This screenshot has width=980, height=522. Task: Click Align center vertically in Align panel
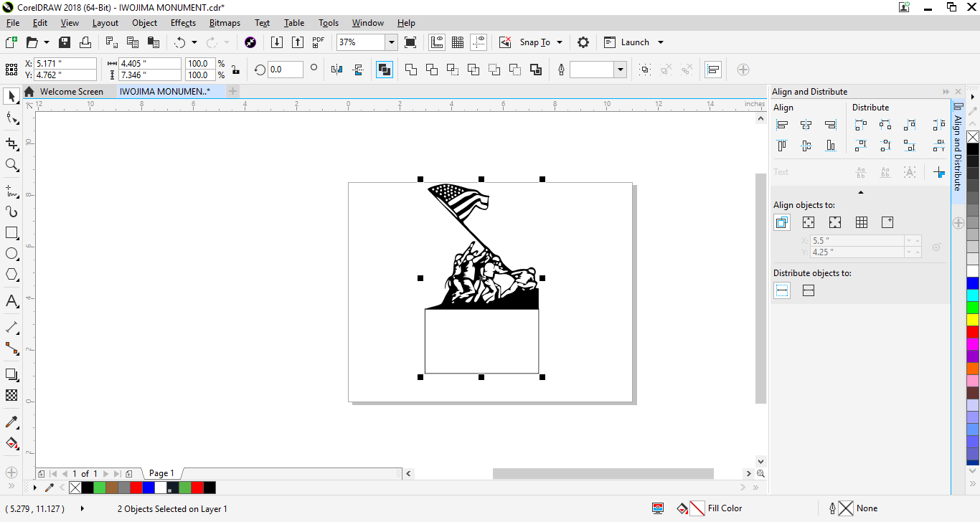click(806, 146)
